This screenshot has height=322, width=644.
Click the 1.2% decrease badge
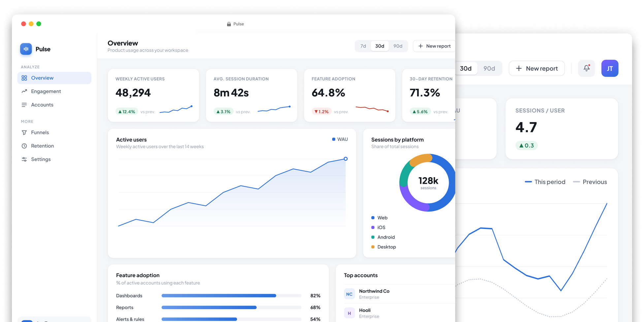tap(321, 112)
